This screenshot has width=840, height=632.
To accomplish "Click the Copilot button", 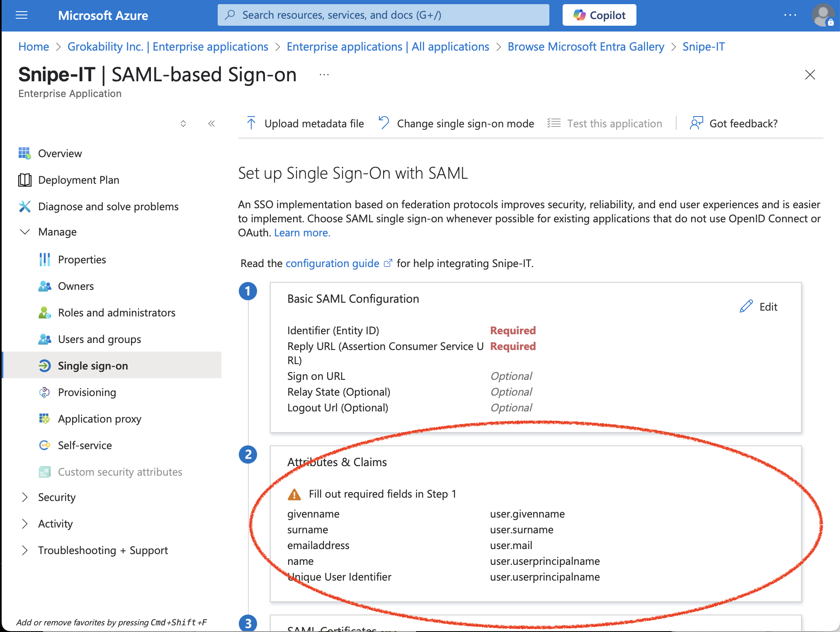I will pyautogui.click(x=599, y=15).
